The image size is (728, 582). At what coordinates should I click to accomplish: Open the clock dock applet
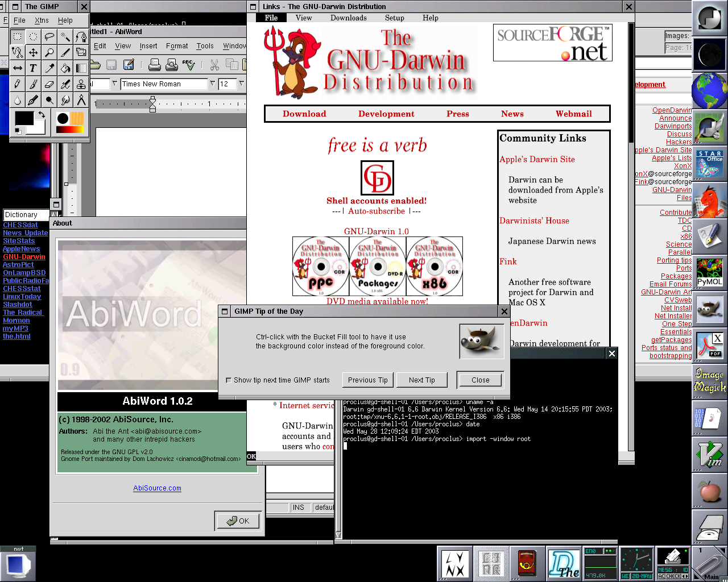pyautogui.click(x=636, y=563)
